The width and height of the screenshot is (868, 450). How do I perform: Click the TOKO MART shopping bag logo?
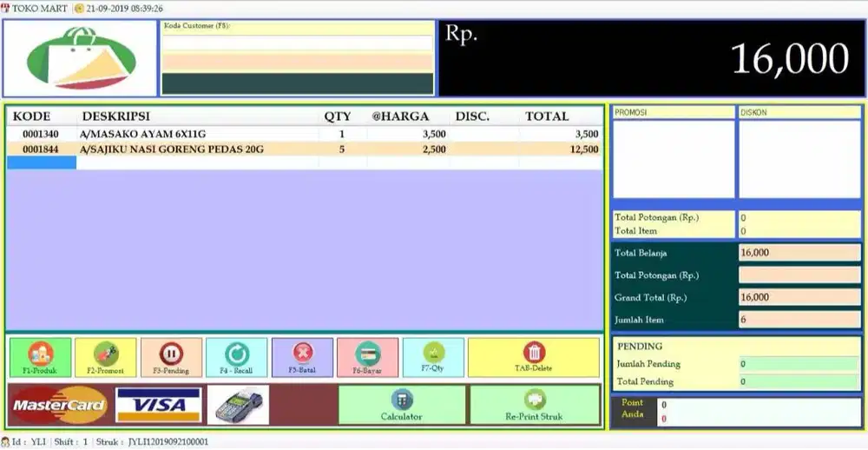(81, 58)
